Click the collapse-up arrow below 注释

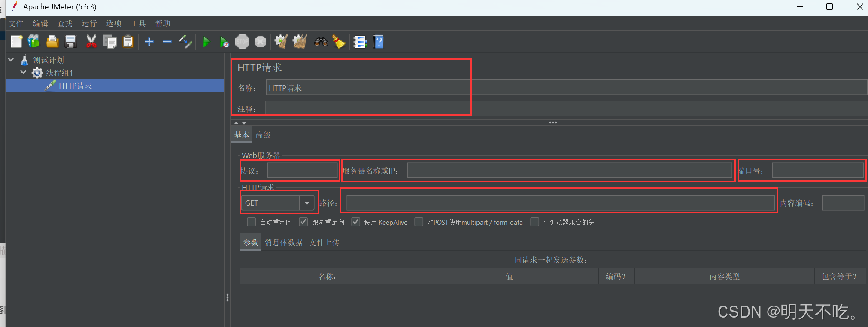click(x=236, y=123)
